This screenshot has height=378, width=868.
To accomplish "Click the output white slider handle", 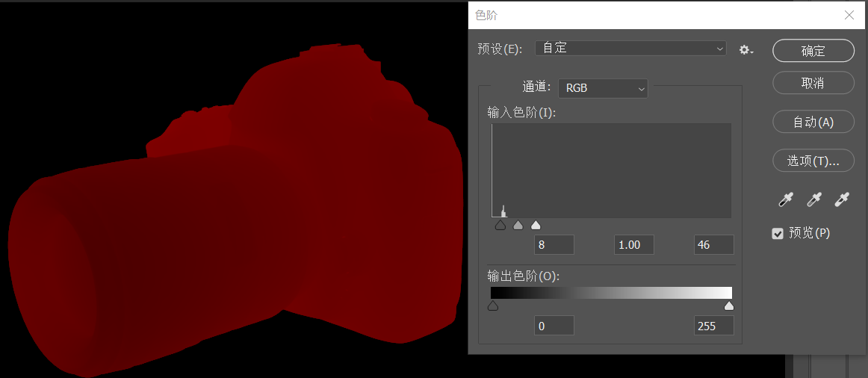I will (729, 306).
